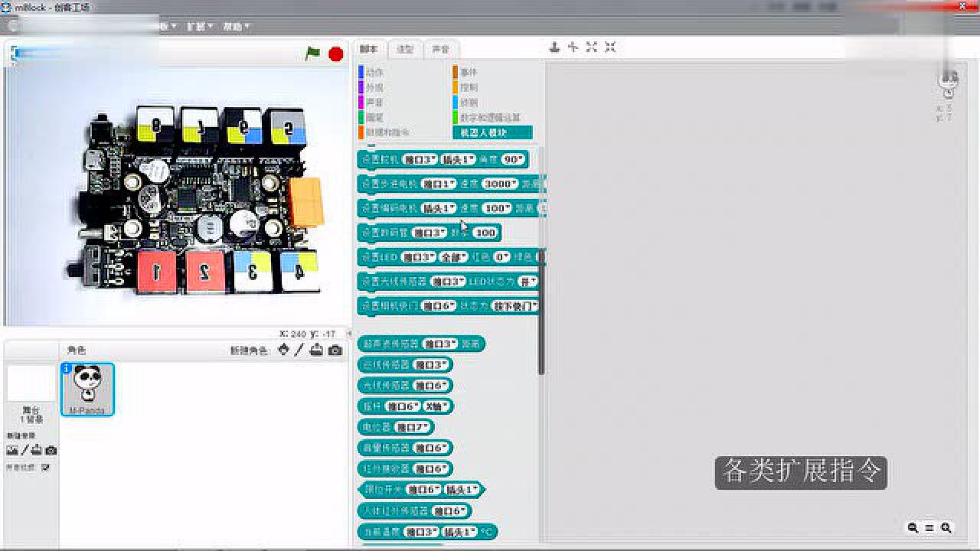
Task: Choose a new sprite from the library icon
Action: click(283, 350)
